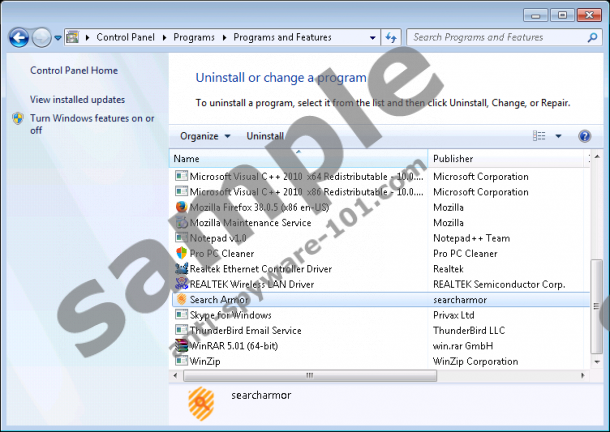Viewport: 610px width, 432px height.
Task: Click the Control Panel breadcrumb segment
Action: coord(124,37)
